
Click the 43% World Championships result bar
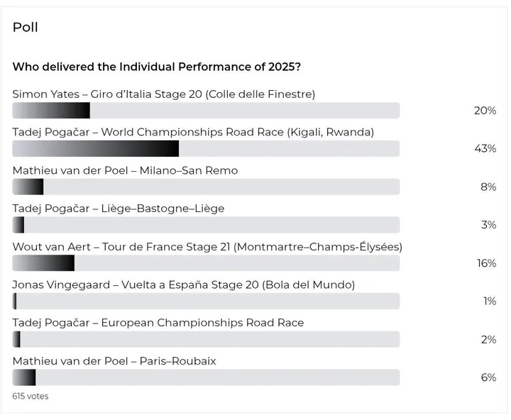tap(206, 148)
